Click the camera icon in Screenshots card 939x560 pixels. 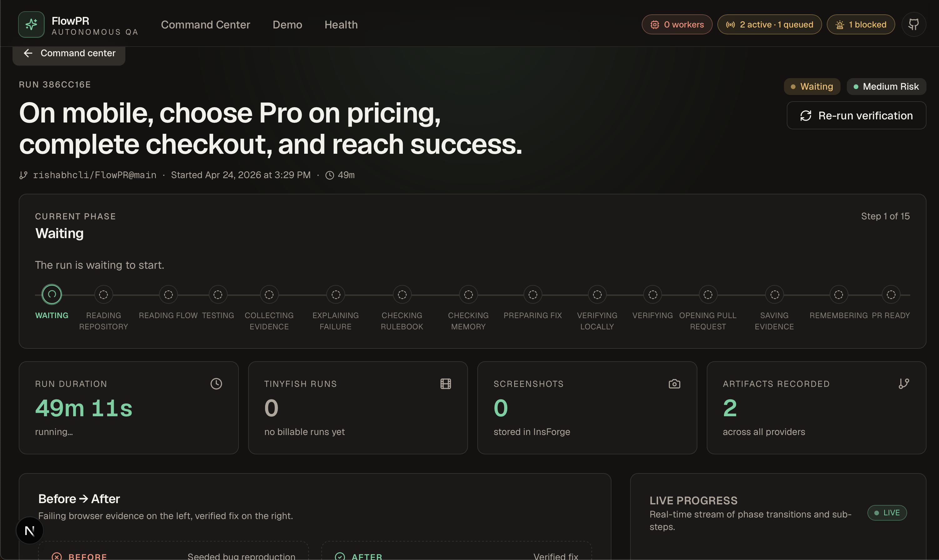[675, 384]
